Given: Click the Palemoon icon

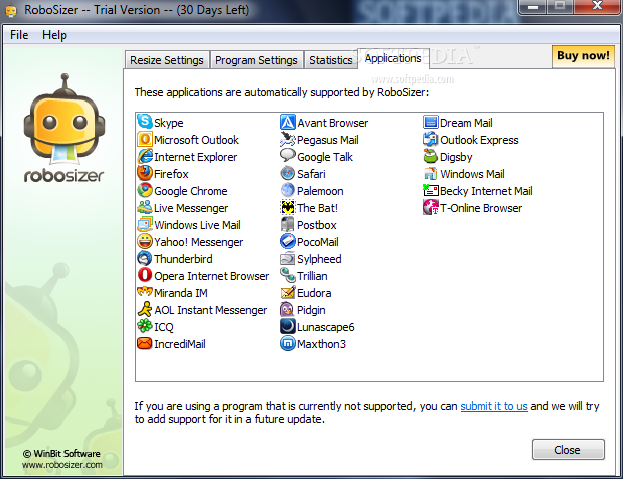Looking at the screenshot, I should [288, 190].
